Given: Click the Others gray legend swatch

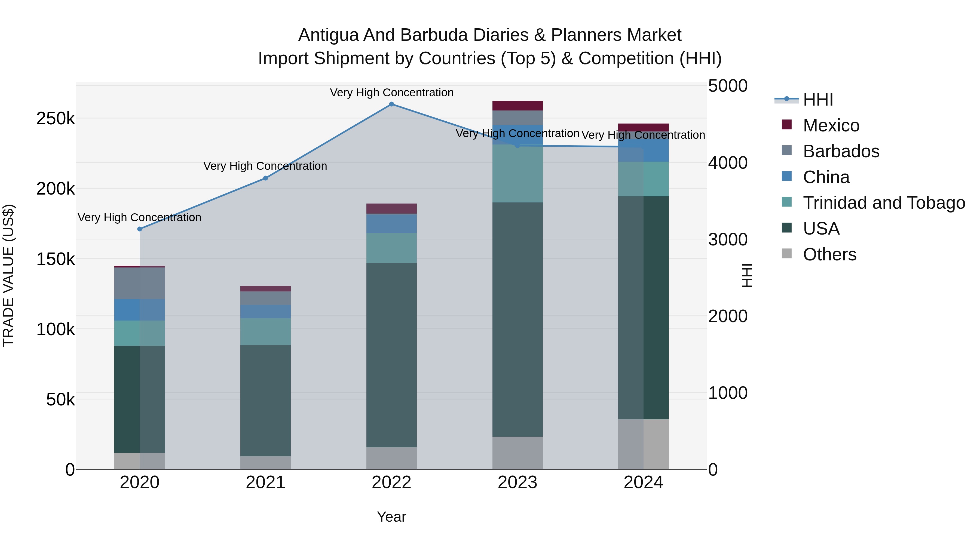Looking at the screenshot, I should (786, 253).
